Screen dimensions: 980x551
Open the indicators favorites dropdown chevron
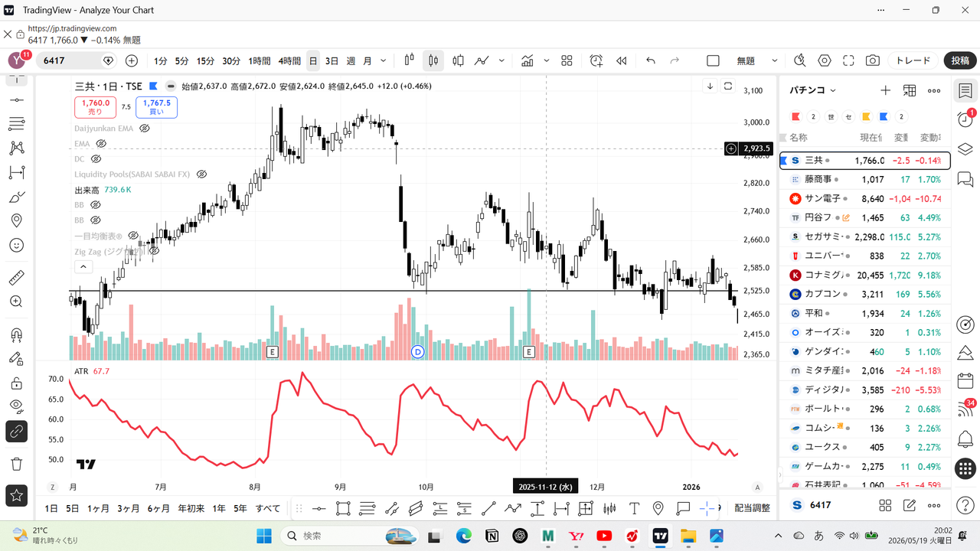click(x=547, y=60)
